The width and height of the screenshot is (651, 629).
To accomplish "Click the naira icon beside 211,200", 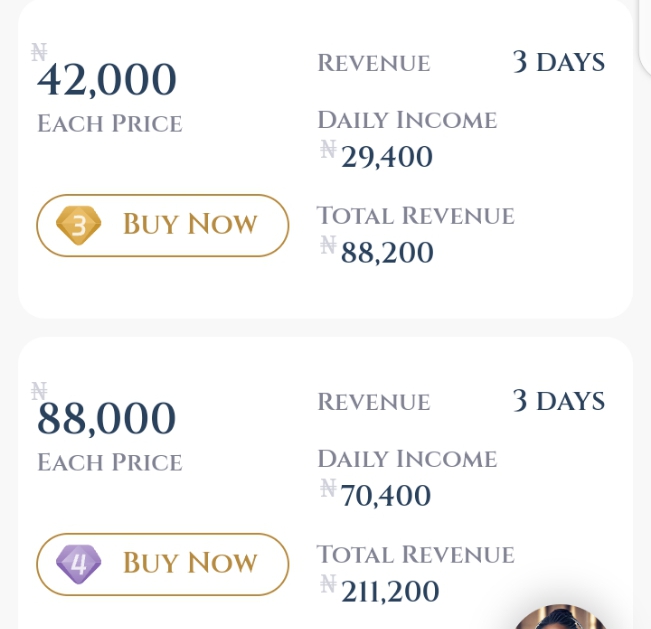I will 328,584.
